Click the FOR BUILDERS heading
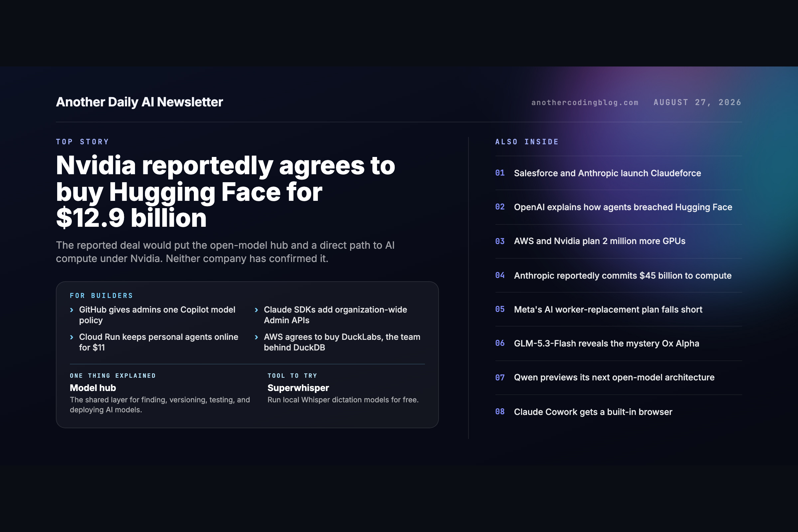The width and height of the screenshot is (798, 532). click(101, 296)
